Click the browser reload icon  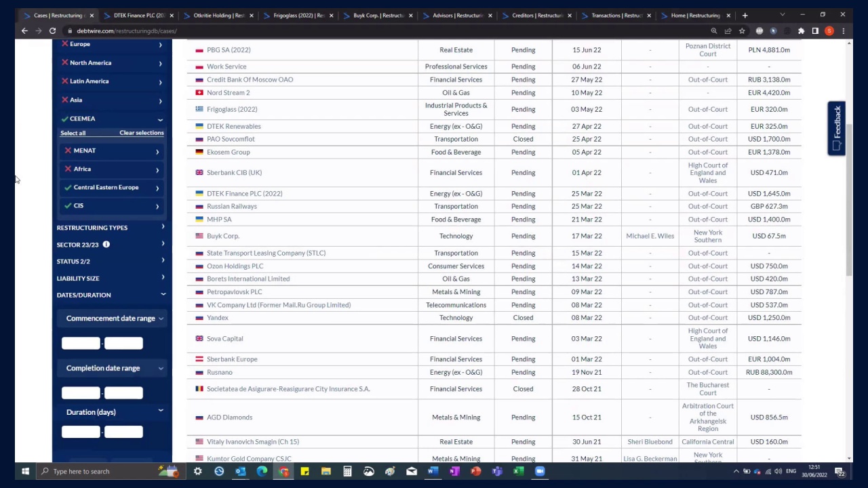click(x=52, y=30)
